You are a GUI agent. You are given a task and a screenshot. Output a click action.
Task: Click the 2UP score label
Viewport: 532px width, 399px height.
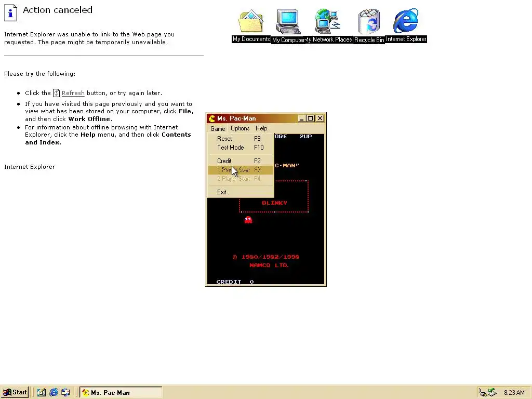pos(305,137)
